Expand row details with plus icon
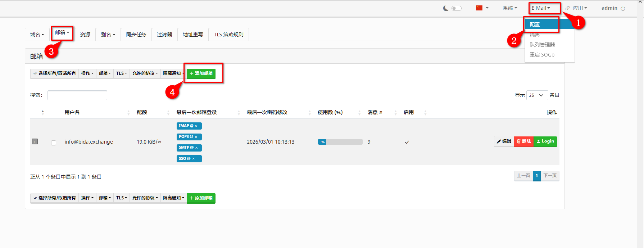The width and height of the screenshot is (644, 248). (x=35, y=142)
